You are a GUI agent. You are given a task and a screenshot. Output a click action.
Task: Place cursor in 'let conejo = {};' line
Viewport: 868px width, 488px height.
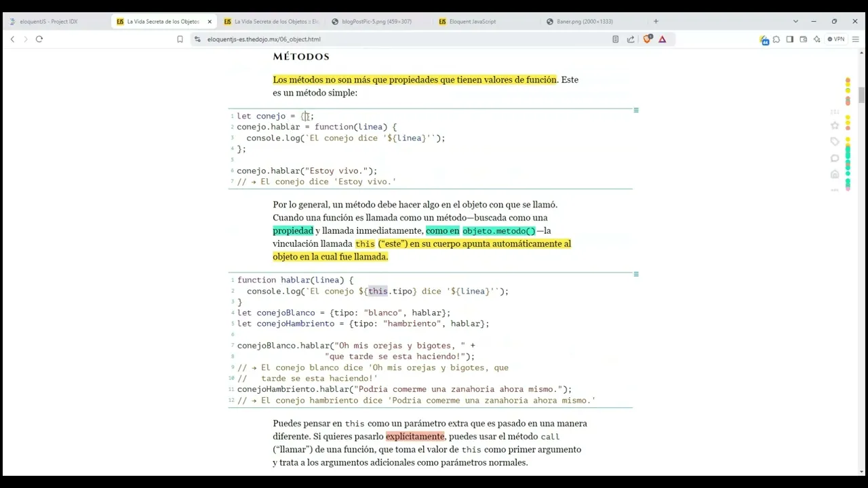point(275,116)
